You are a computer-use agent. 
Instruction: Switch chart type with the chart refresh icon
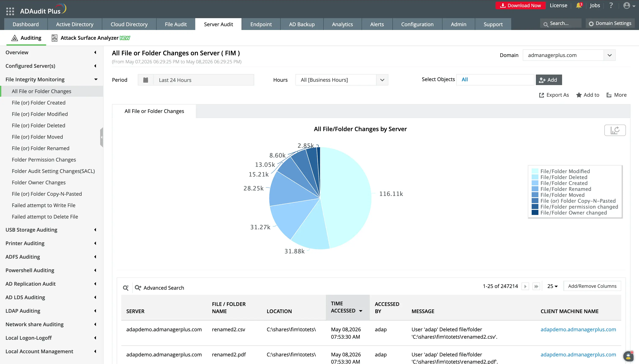(x=615, y=130)
